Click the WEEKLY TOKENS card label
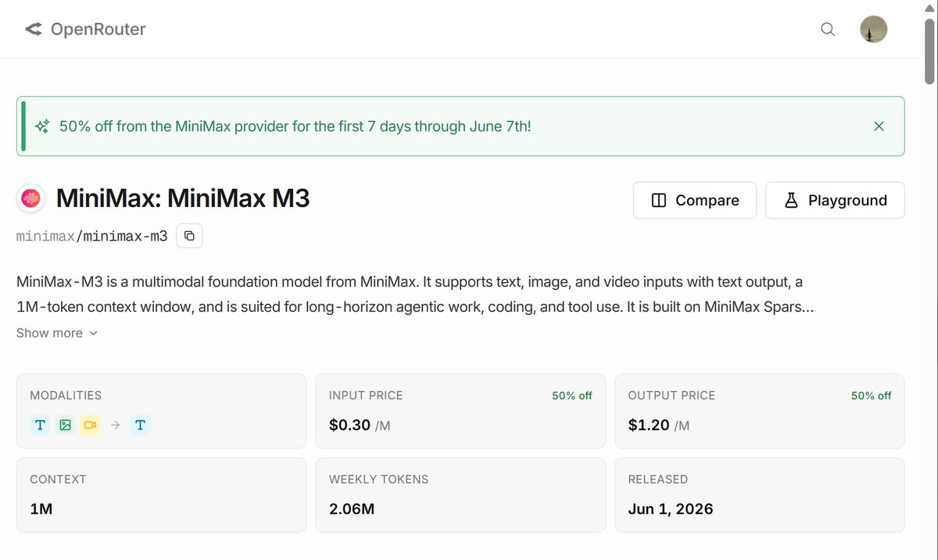Screen dimensions: 938x560 [379, 480]
